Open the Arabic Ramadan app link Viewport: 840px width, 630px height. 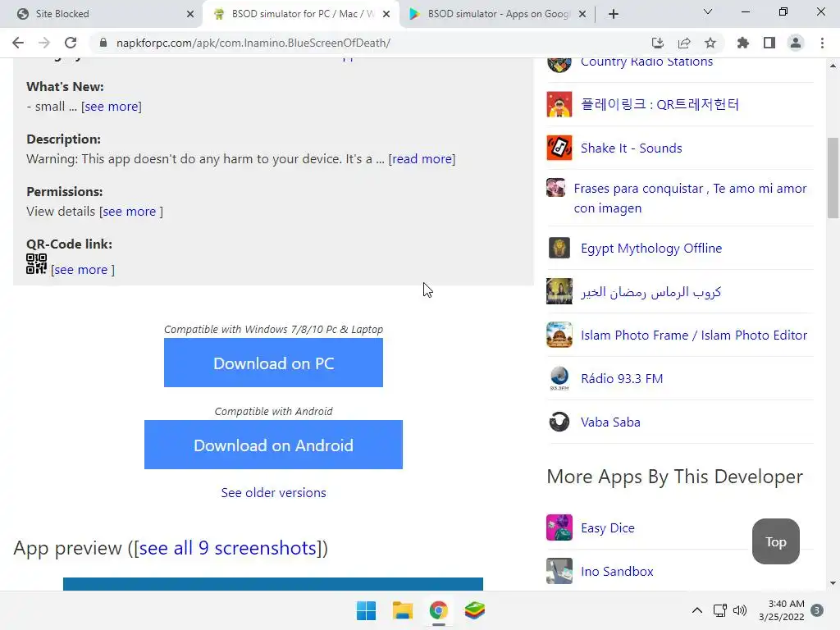[651, 292]
